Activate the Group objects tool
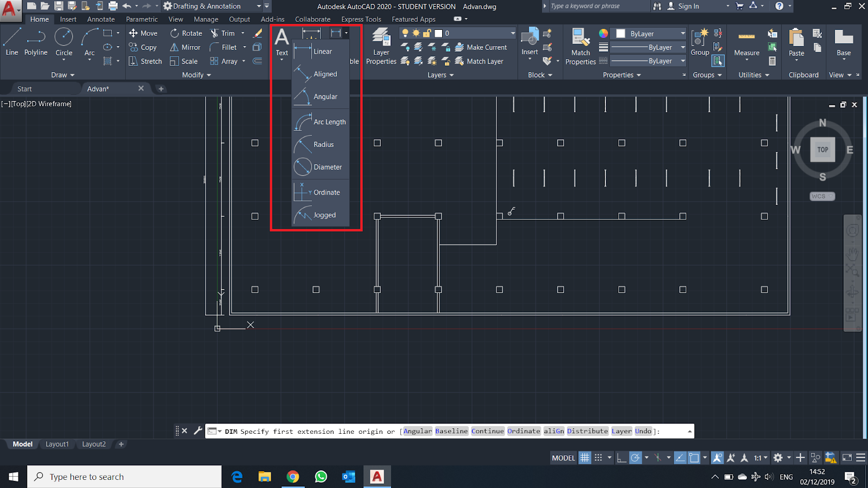 700,42
